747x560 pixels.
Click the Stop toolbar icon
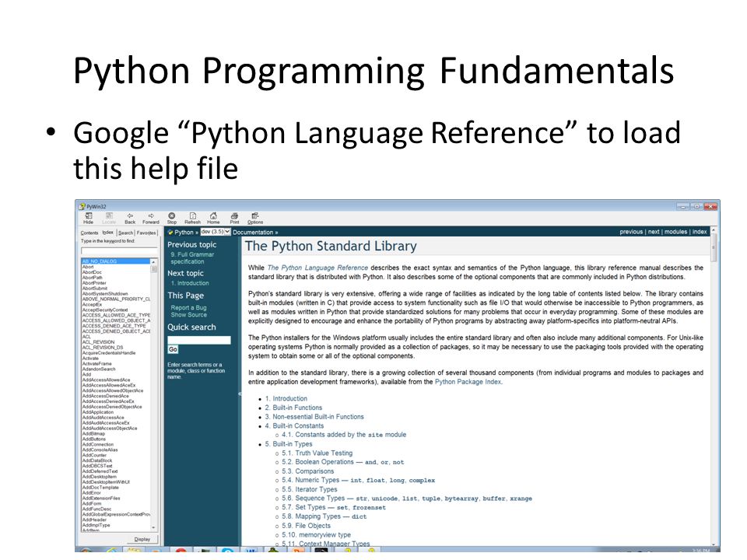point(171,218)
